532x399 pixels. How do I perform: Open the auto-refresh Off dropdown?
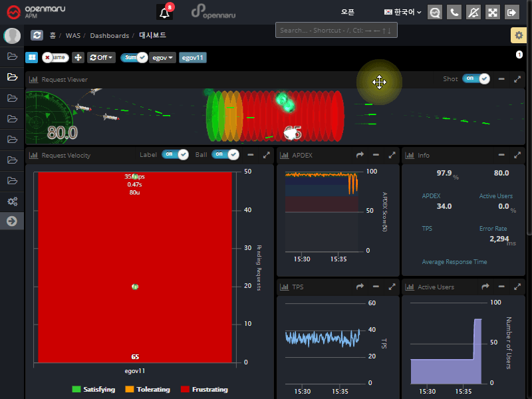(x=102, y=58)
